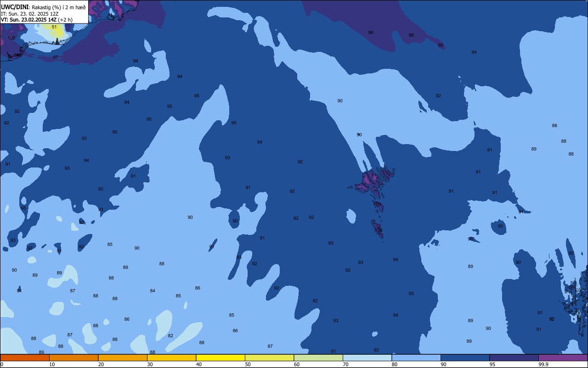Image resolution: width=588 pixels, height=368 pixels.
Task: Click the legend scale label '10'
Action: coord(52,364)
